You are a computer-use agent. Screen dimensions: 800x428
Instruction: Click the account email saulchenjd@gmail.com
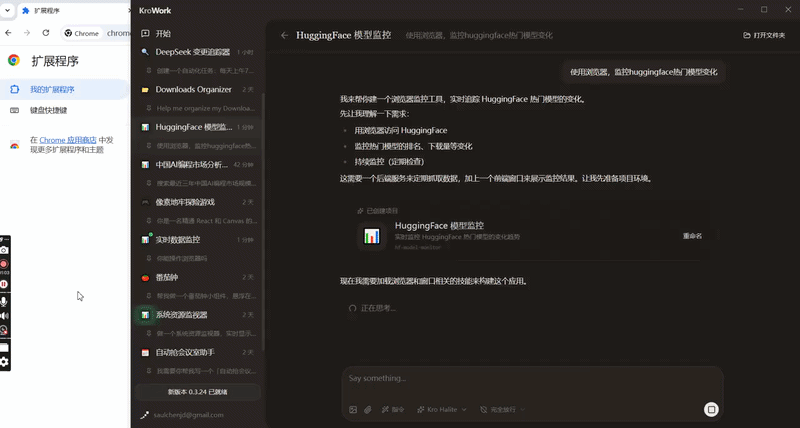(x=188, y=415)
